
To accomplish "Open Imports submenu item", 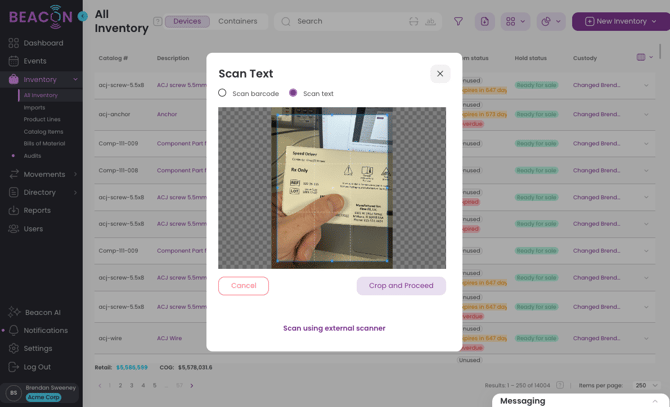I will 34,108.
